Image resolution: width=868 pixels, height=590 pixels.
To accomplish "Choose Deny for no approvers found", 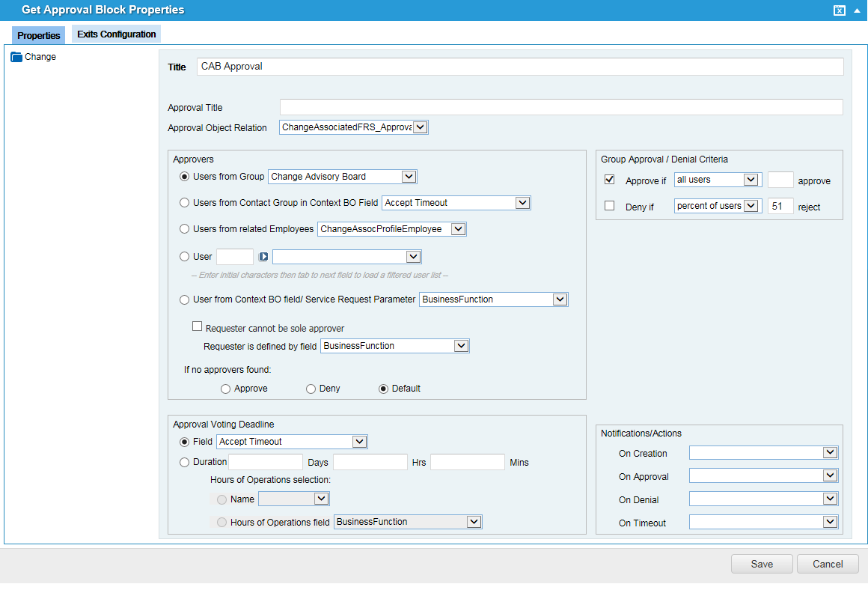I will point(311,389).
